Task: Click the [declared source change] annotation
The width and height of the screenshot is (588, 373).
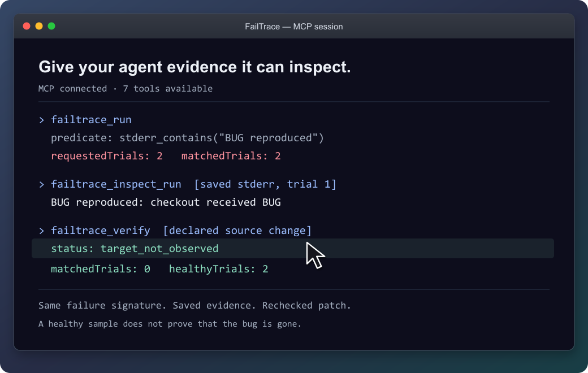Action: pyautogui.click(x=237, y=231)
